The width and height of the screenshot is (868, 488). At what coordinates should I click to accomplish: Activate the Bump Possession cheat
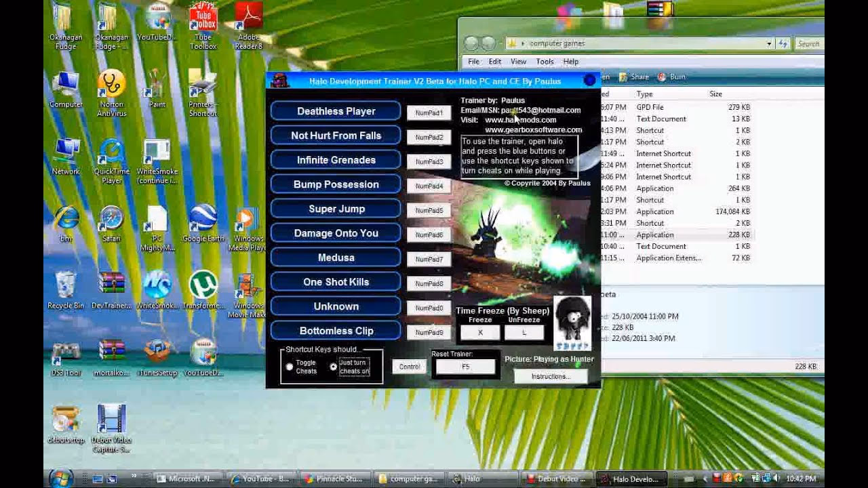tap(336, 184)
